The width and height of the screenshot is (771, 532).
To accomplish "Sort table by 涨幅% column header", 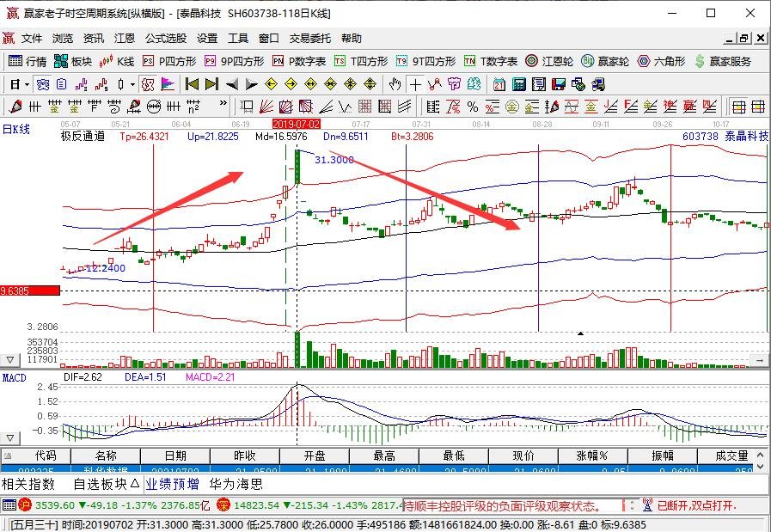I will [x=593, y=456].
